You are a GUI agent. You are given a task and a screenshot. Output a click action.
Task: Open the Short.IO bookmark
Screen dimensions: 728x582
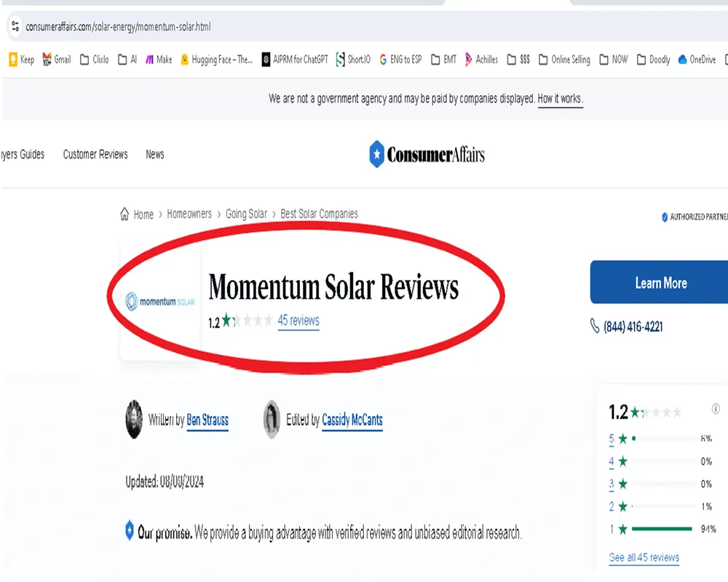353,60
